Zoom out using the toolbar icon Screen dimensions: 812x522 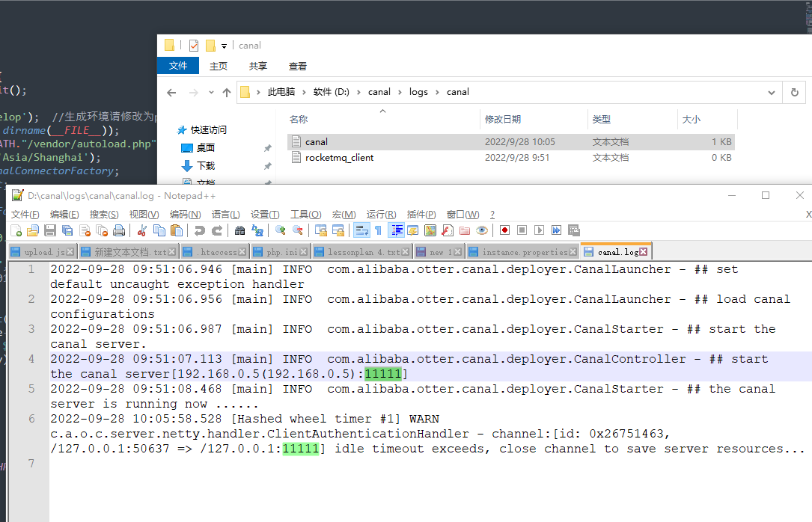(298, 231)
